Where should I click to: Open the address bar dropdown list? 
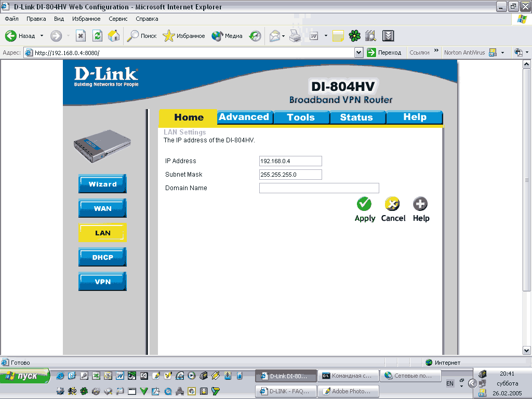pyautogui.click(x=358, y=52)
